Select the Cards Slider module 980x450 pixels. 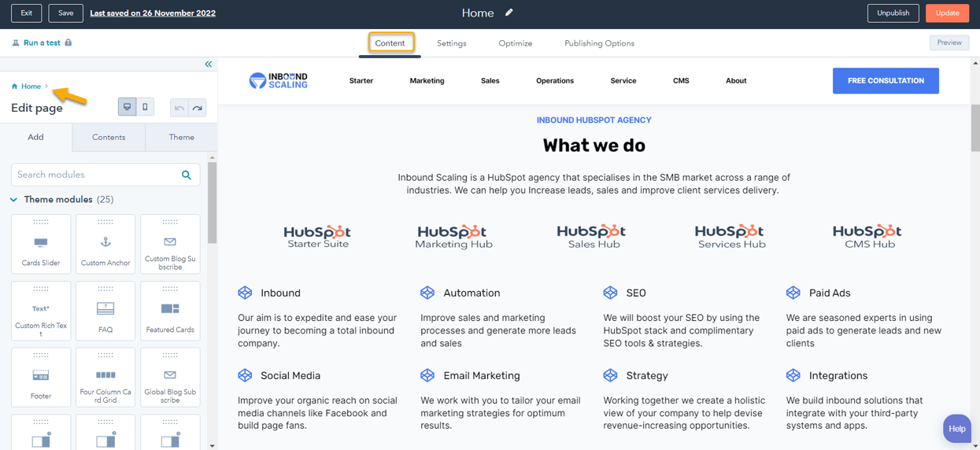click(x=41, y=244)
